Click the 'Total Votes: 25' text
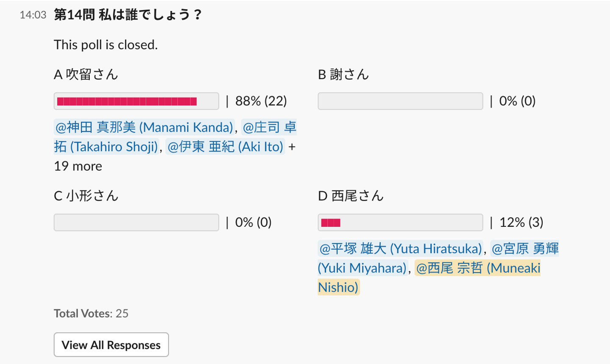610x364 pixels. tap(91, 314)
